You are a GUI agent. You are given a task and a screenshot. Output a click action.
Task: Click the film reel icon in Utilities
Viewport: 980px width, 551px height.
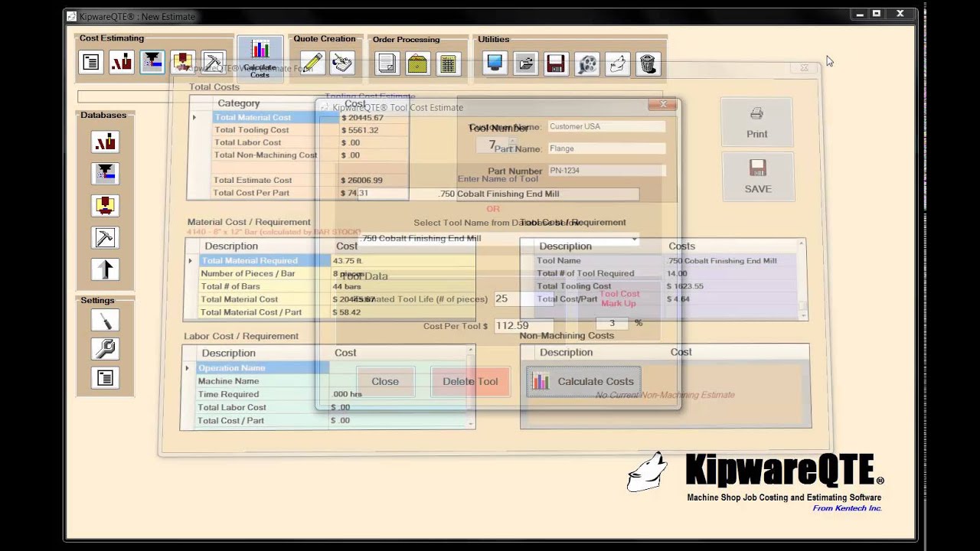tap(587, 64)
